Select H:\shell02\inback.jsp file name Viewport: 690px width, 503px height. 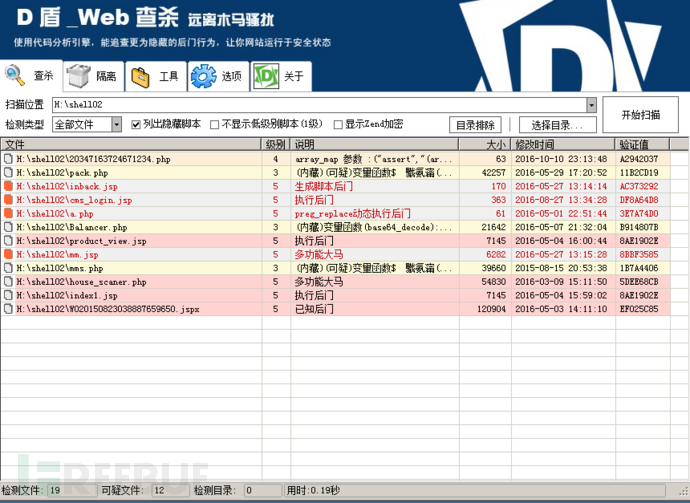tap(67, 187)
